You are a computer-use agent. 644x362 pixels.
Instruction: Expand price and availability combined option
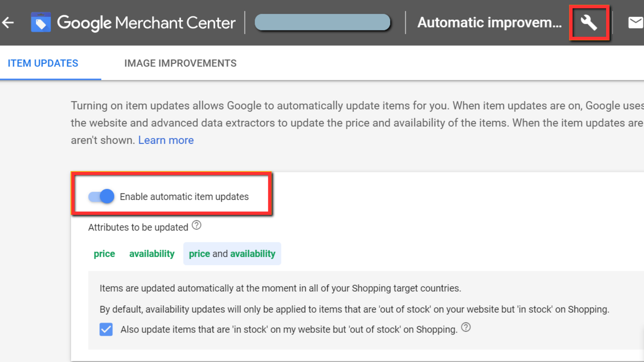(x=232, y=254)
